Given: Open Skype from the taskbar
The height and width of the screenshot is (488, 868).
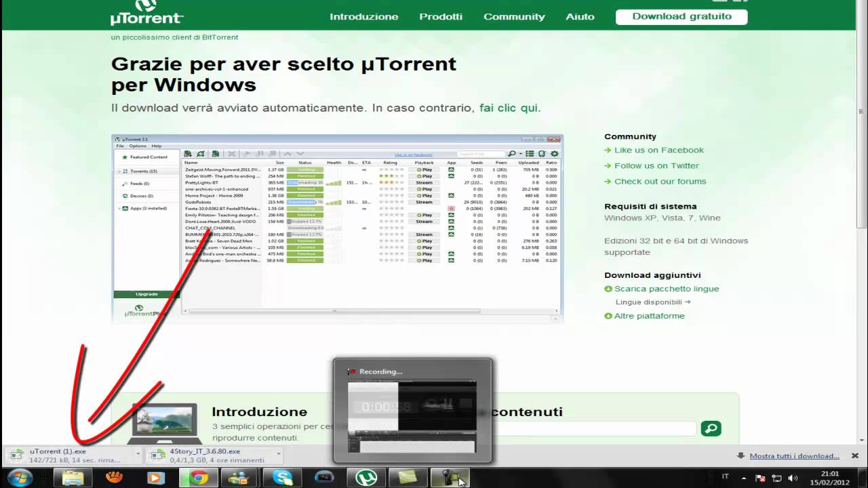Looking at the screenshot, I should tap(282, 478).
